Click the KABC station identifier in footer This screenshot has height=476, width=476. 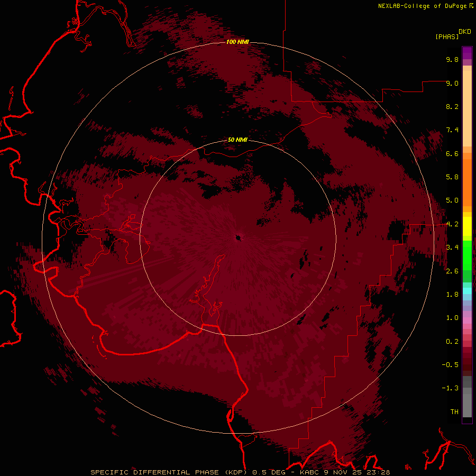coord(309,472)
